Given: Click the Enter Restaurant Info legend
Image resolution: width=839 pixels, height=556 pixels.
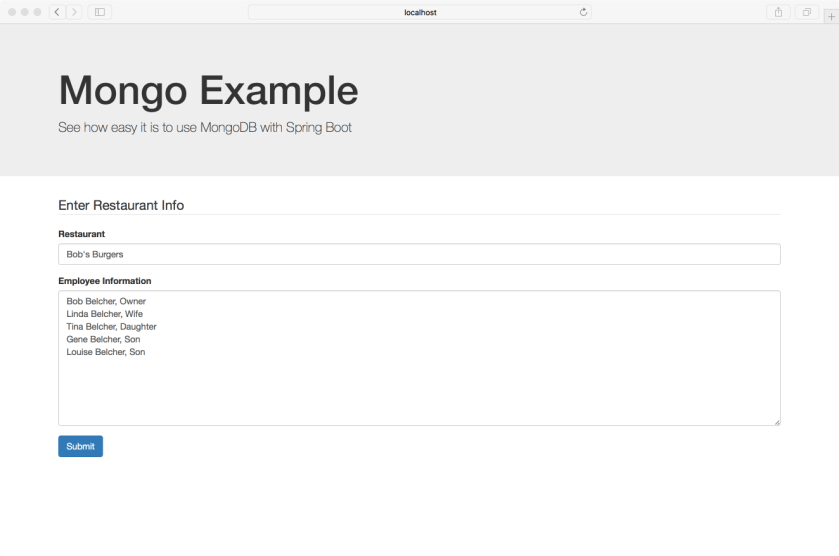Looking at the screenshot, I should point(121,205).
